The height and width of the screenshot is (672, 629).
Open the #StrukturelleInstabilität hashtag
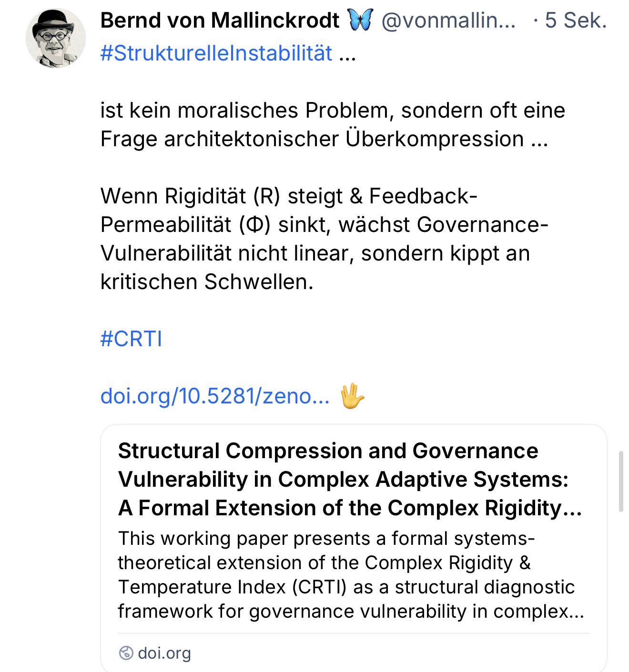coord(216,53)
